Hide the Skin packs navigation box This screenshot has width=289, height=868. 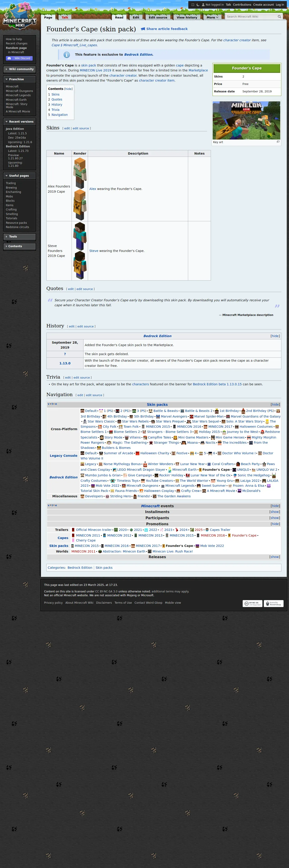click(275, 404)
